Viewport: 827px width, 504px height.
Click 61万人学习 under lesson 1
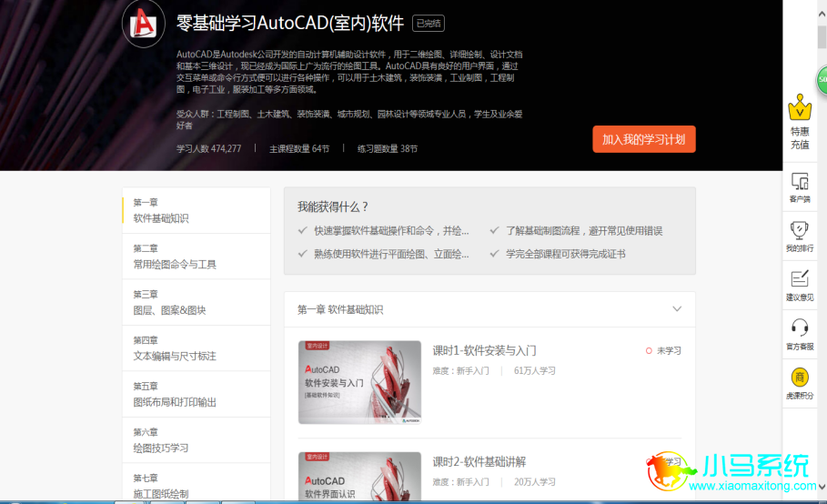coord(534,370)
